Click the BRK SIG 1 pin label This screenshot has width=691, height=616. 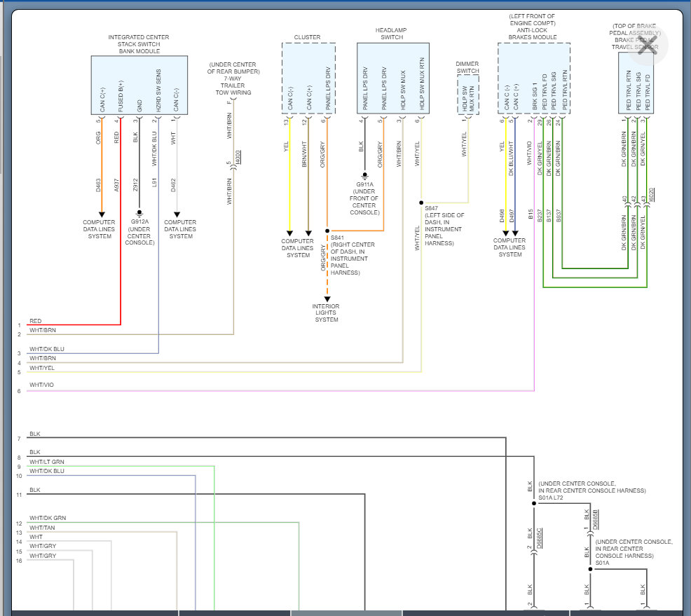(x=534, y=95)
